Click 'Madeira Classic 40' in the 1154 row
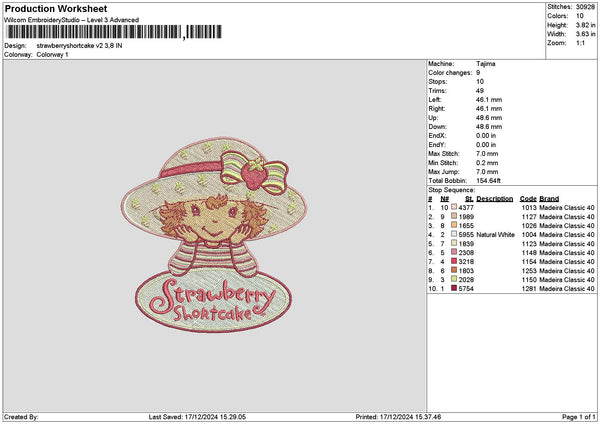Screen dimensions: 600x424 [567, 262]
